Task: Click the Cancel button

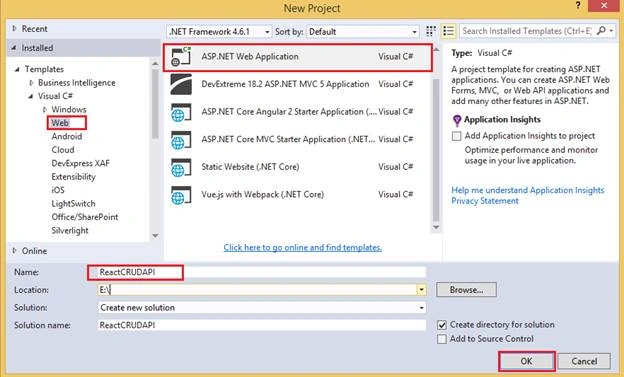Action: click(584, 361)
